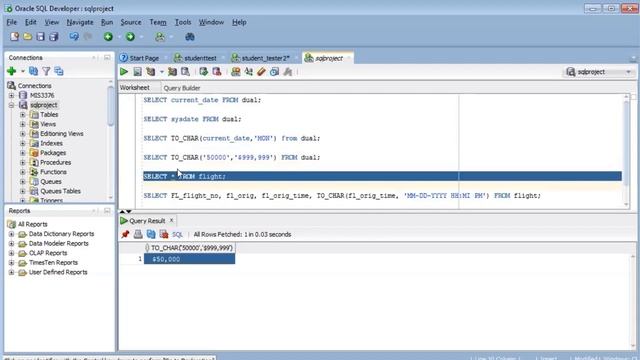Expand the Packages tree node
Image resolution: width=640 pixels, height=360 pixels.
23,153
